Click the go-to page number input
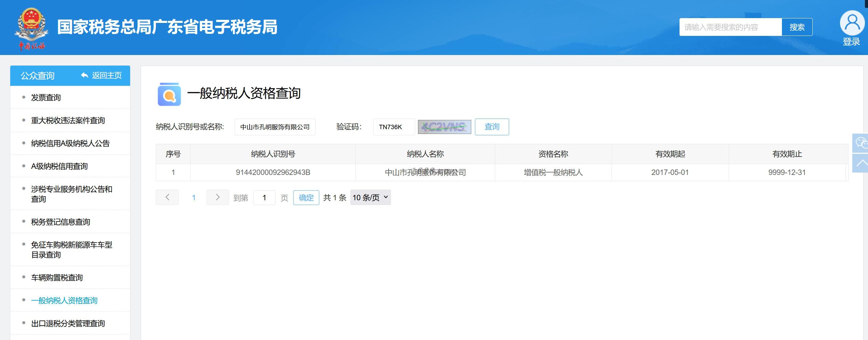The image size is (868, 340). 264,198
